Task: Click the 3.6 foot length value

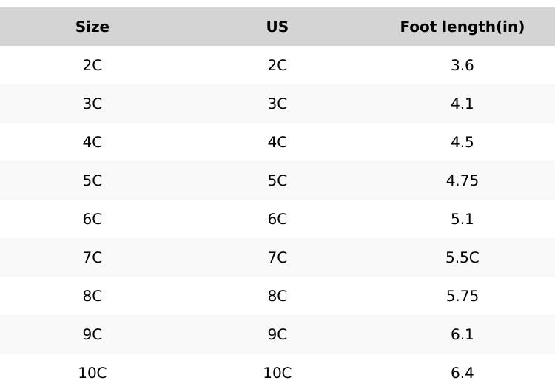Action: [x=462, y=65]
